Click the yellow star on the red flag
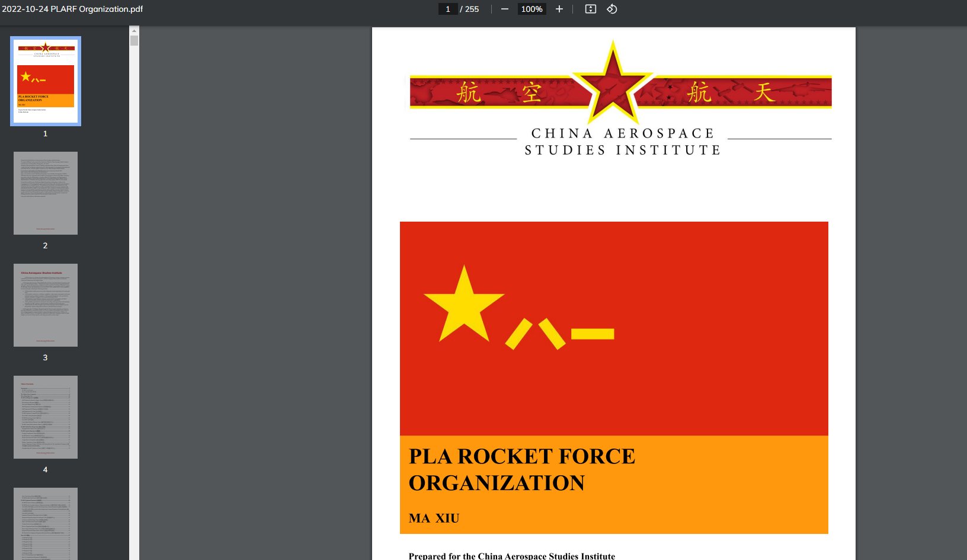The height and width of the screenshot is (560, 967). click(464, 305)
